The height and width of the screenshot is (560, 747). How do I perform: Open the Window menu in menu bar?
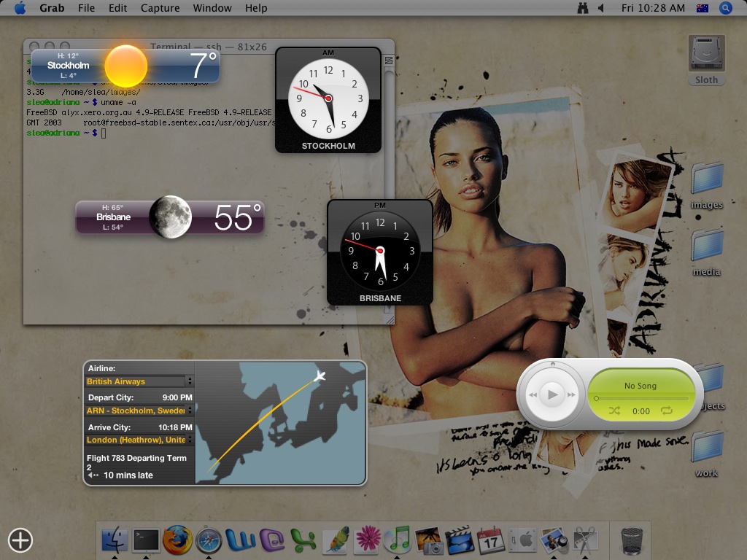pyautogui.click(x=212, y=8)
